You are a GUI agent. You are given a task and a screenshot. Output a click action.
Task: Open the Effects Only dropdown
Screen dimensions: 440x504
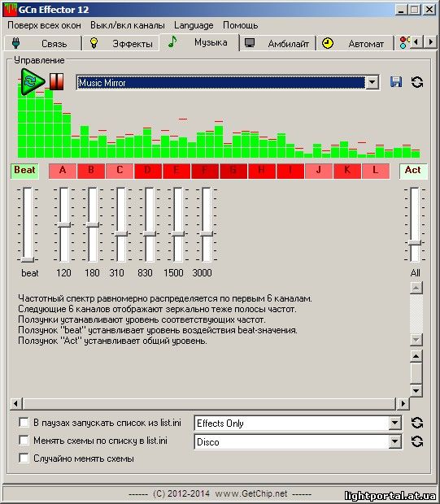tap(394, 423)
